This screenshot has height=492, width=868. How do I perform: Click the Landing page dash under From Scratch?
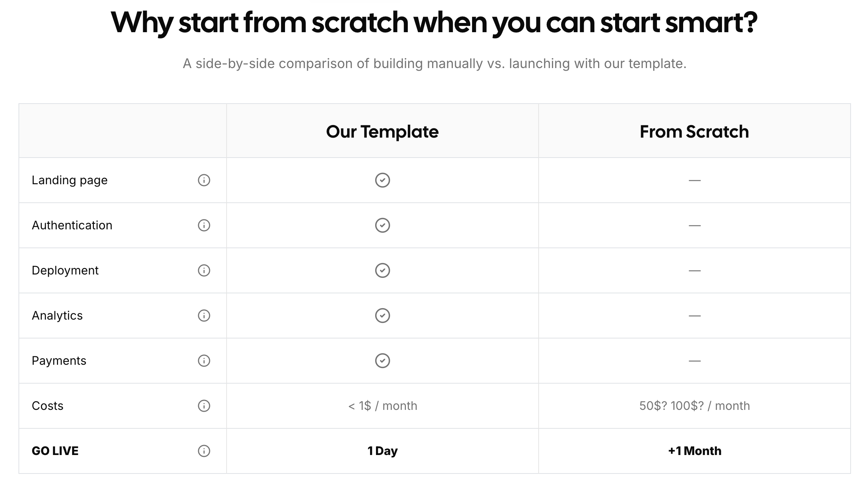tap(695, 181)
